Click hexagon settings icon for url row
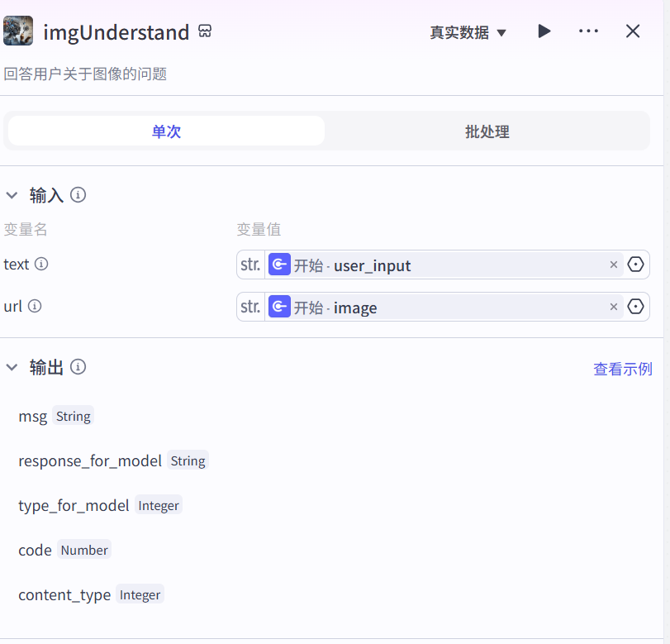 [x=635, y=307]
